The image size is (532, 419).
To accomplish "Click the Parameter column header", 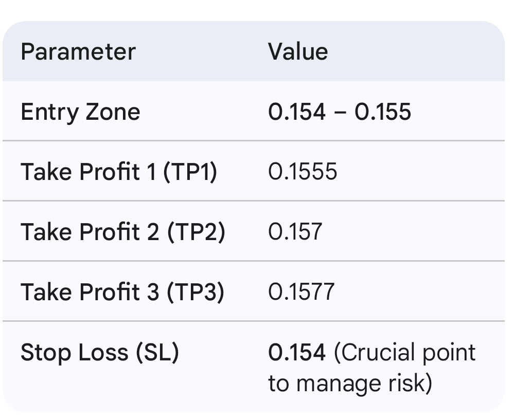I will tap(78, 52).
